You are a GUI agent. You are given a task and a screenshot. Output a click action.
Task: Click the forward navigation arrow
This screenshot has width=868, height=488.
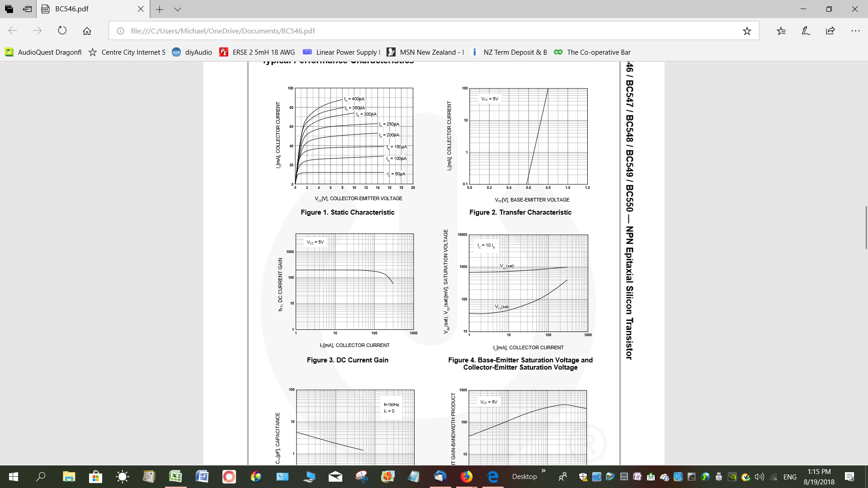(38, 31)
